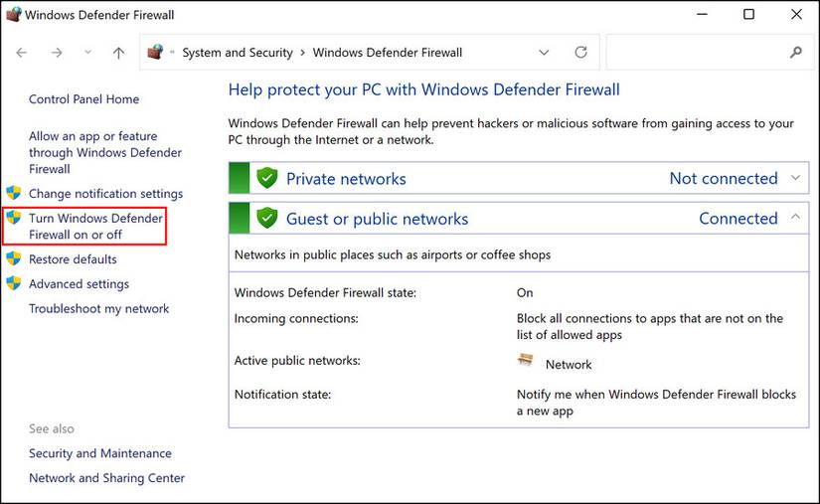Go to Control Panel Home

pos(83,99)
